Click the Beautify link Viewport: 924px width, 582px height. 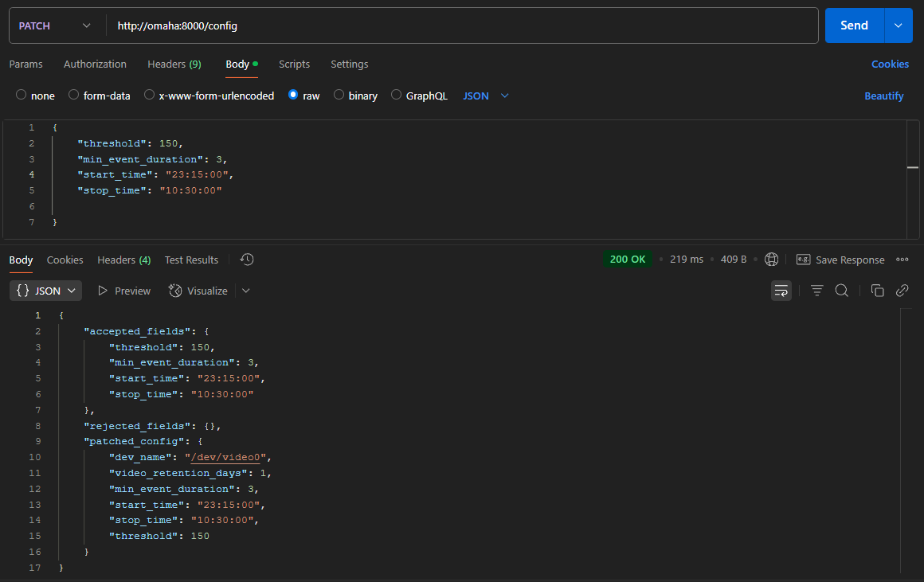click(x=883, y=96)
